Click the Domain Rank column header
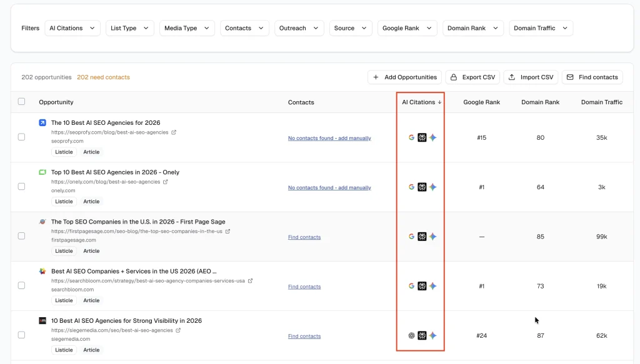This screenshot has height=364, width=640. point(541,102)
